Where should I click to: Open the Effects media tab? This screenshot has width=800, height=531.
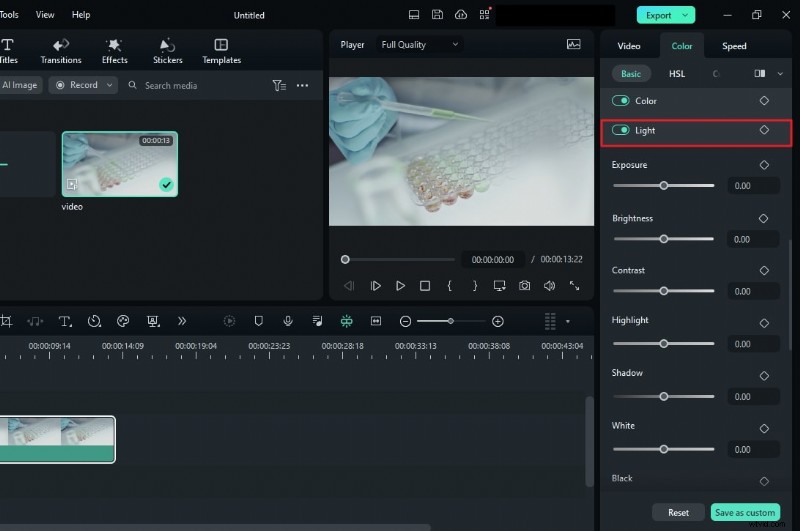coord(115,51)
